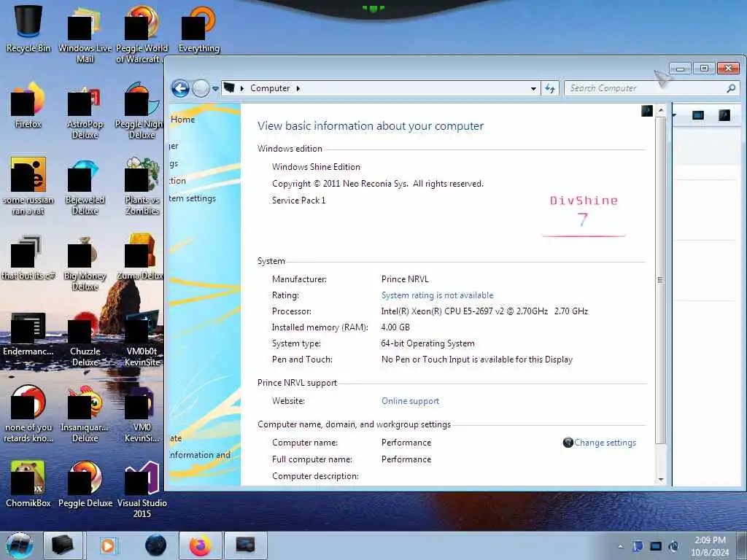The width and height of the screenshot is (747, 560).
Task: Launch Plants vs Zombies desktop icon
Action: pyautogui.click(x=142, y=187)
